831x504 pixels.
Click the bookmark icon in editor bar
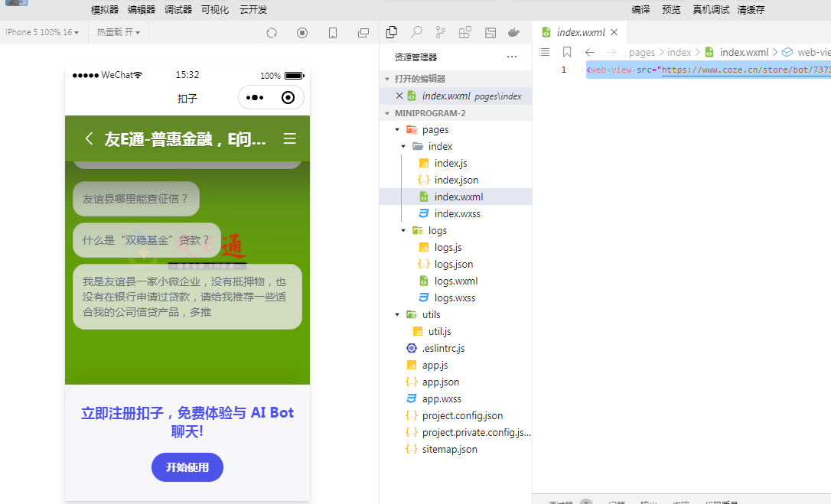coord(567,52)
